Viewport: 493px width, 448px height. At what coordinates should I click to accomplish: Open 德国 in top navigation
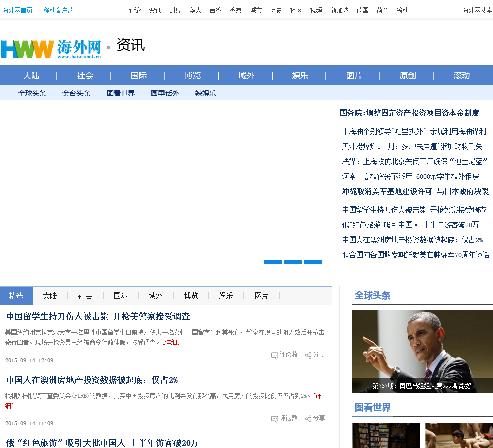tap(362, 11)
